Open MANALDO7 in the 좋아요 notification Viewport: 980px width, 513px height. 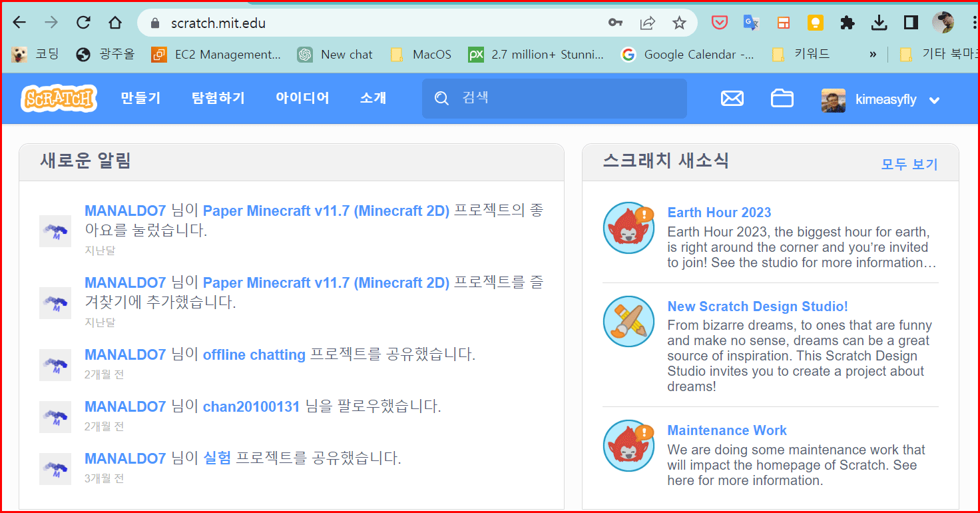(125, 211)
